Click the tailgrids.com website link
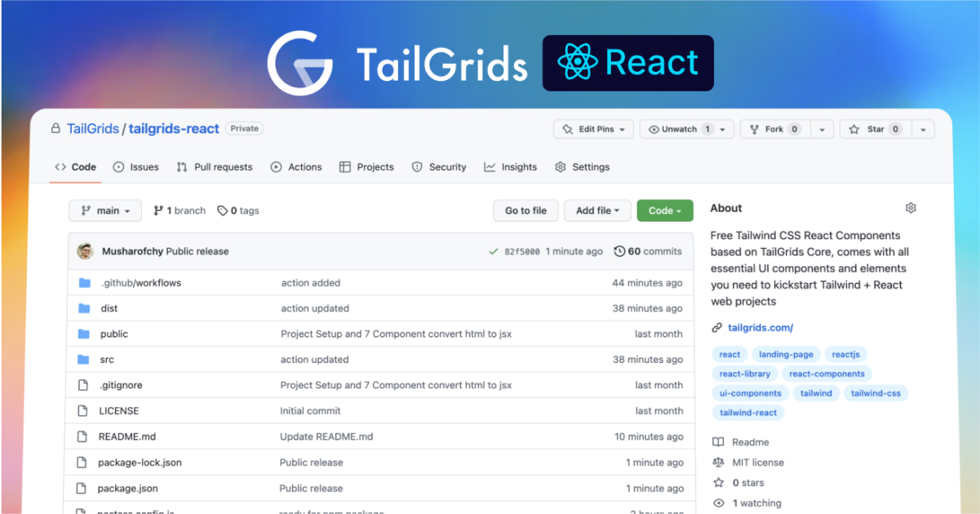This screenshot has width=980, height=514. 760,327
